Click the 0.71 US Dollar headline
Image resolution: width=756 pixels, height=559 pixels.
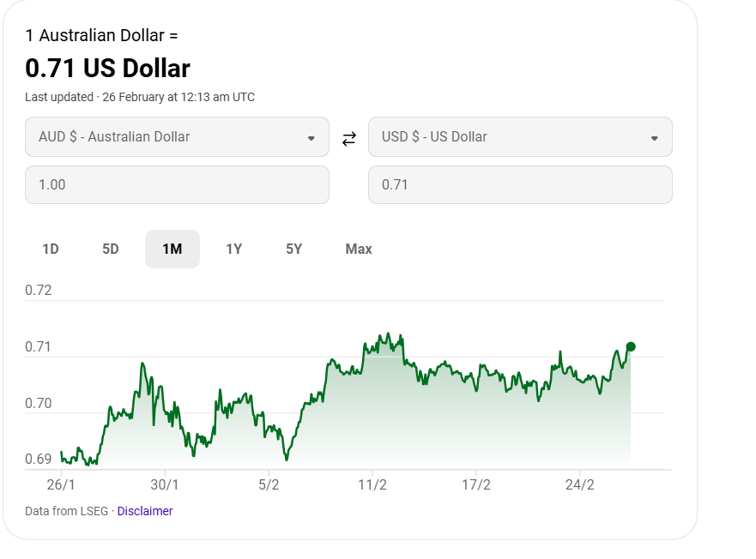pyautogui.click(x=107, y=69)
